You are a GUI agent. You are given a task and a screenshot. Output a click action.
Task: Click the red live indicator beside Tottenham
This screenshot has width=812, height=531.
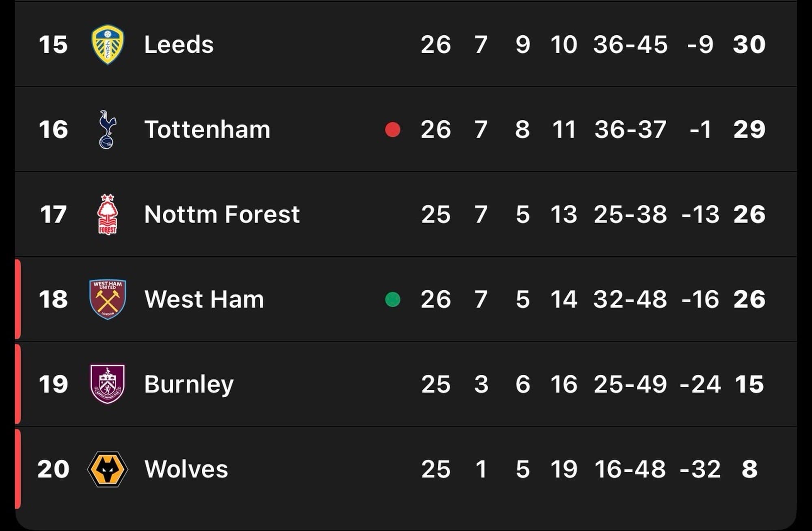click(x=393, y=130)
